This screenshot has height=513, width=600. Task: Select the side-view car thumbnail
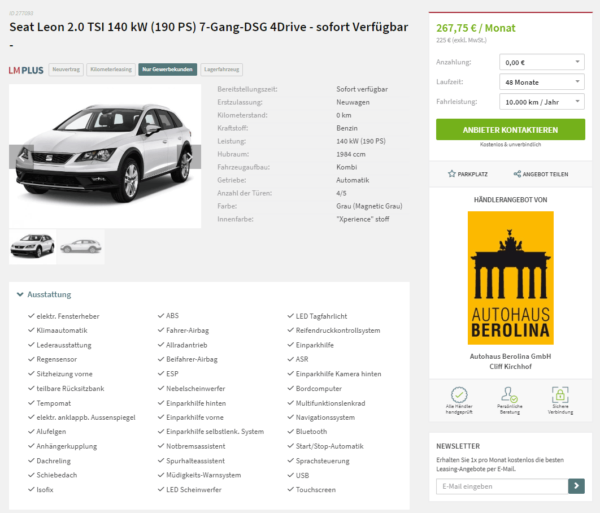[x=80, y=246]
